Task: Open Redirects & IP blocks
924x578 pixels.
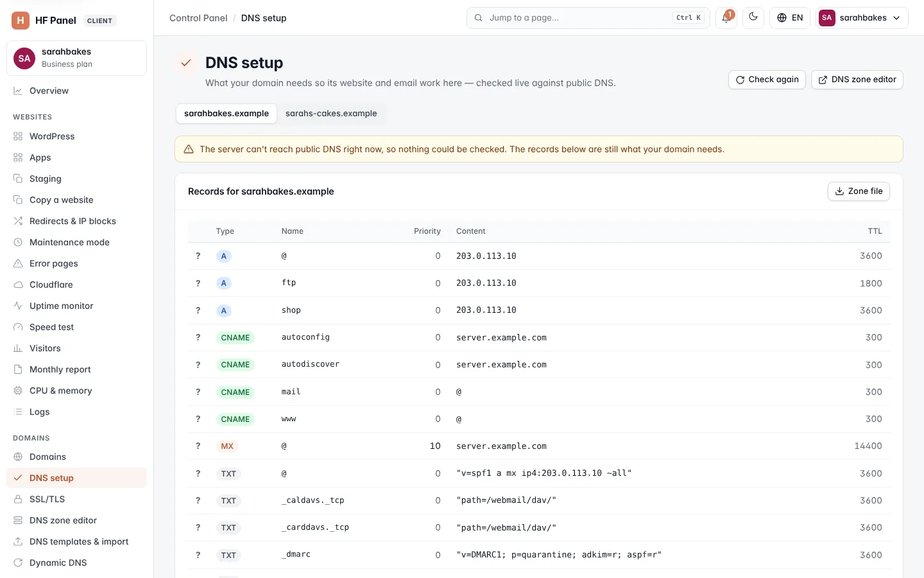Action: [x=76, y=221]
